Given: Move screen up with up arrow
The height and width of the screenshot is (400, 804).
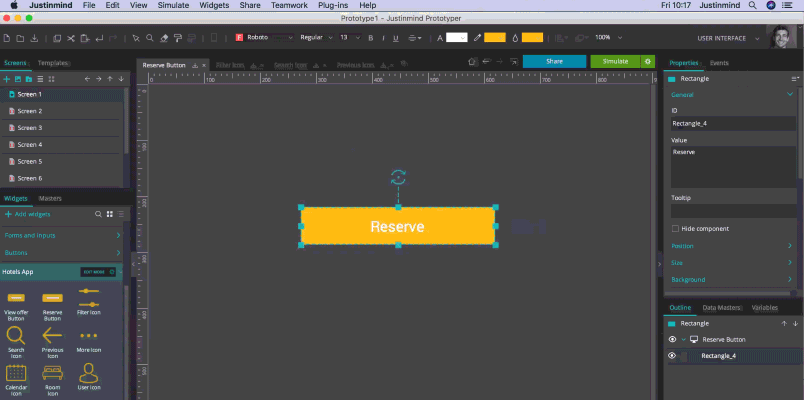Looking at the screenshot, I should [x=110, y=79].
